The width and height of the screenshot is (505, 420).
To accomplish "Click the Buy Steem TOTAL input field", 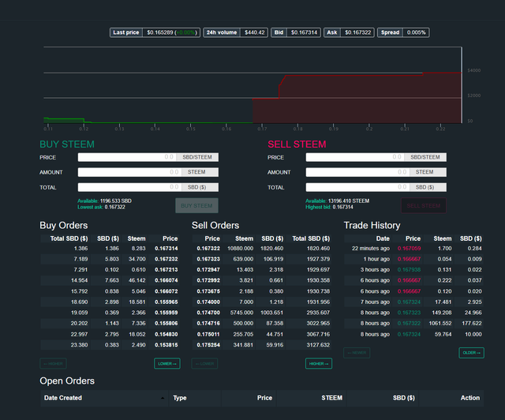I will click(x=129, y=187).
